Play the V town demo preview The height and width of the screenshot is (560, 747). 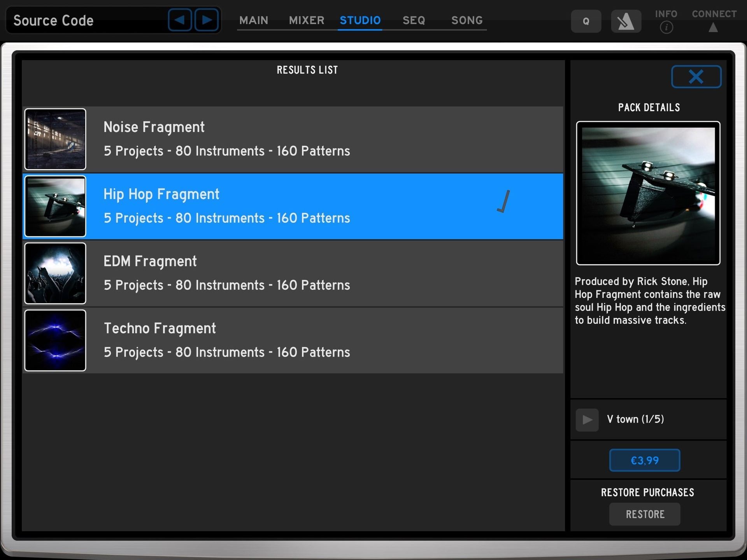coord(587,420)
